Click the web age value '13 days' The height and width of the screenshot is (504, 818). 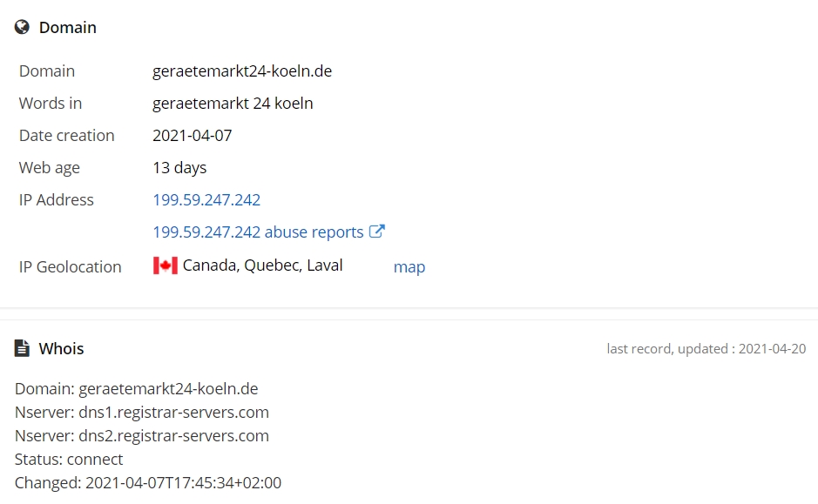(x=179, y=168)
